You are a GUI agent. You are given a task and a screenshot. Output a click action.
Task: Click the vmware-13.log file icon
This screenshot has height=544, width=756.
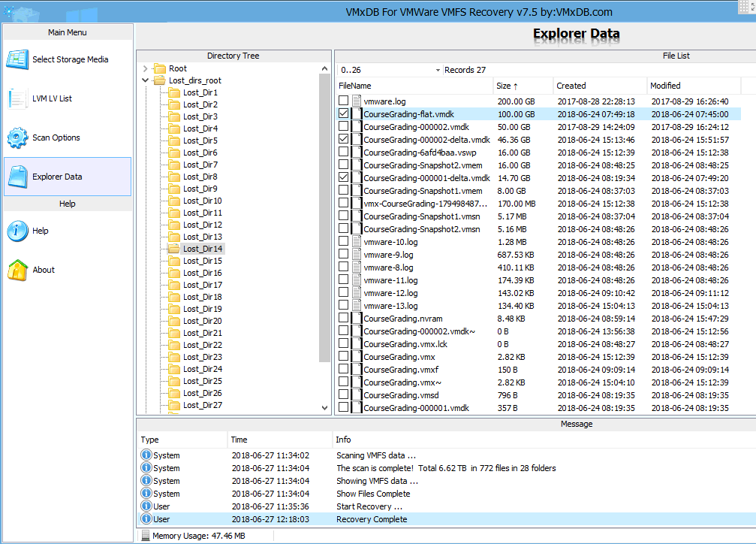pyautogui.click(x=357, y=306)
